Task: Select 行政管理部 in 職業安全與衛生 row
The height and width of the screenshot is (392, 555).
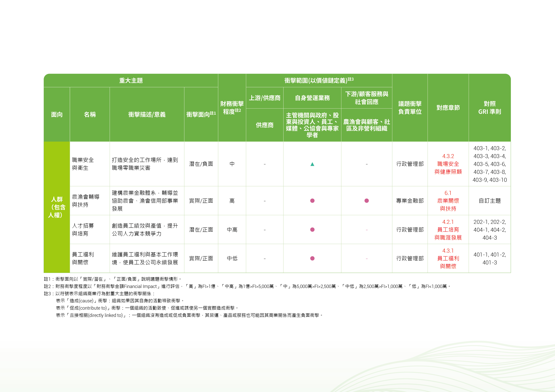Action: click(x=410, y=164)
